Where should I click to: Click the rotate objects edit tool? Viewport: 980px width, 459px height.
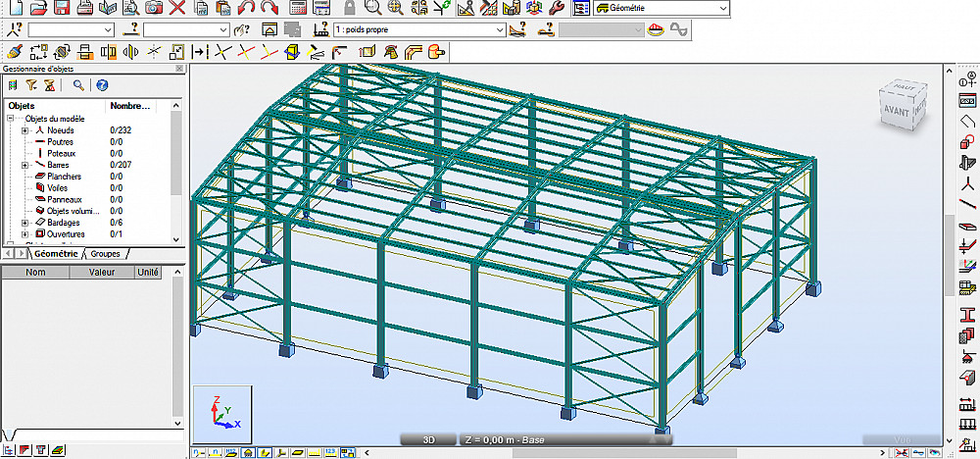[x=61, y=51]
